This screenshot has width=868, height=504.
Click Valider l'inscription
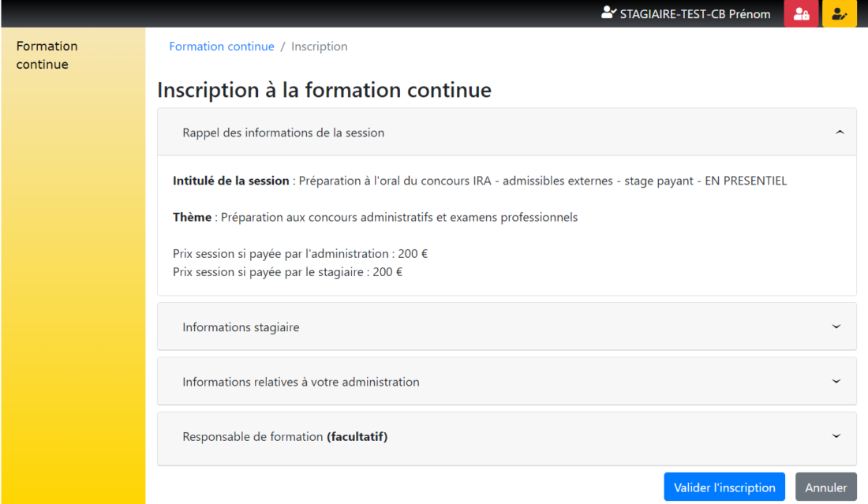click(x=724, y=487)
